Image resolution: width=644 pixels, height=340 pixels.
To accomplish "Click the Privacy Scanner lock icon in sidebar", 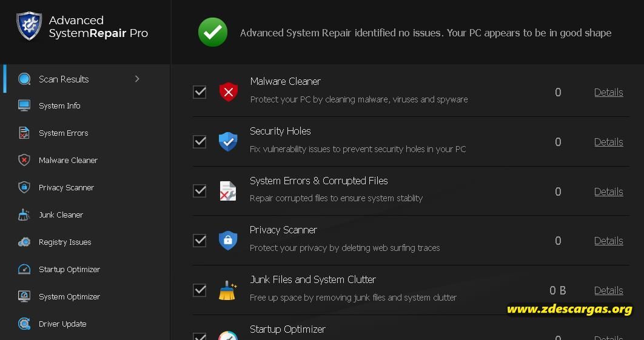I will point(24,187).
